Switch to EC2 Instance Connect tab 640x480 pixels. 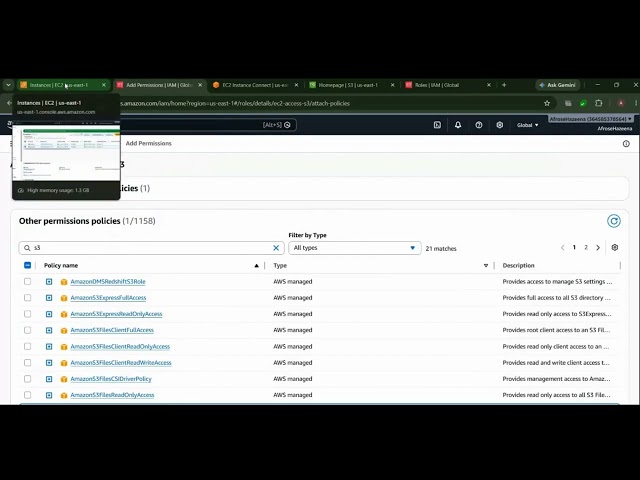point(255,85)
